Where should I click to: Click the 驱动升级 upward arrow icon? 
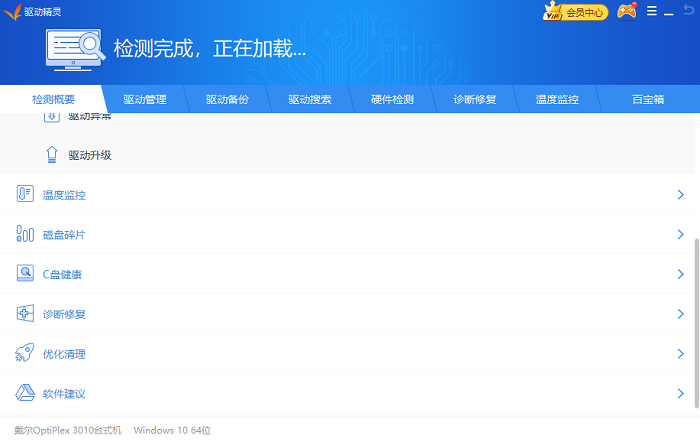point(52,155)
